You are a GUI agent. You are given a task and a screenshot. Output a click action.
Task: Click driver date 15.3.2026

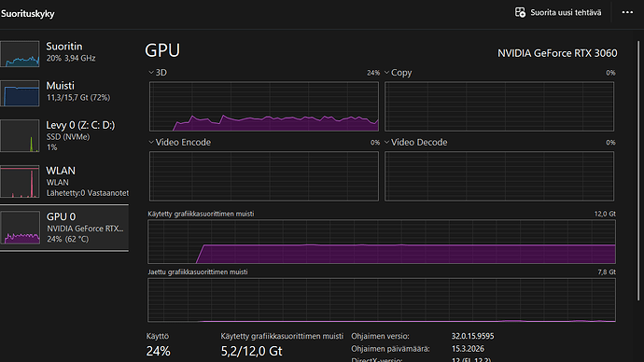pyautogui.click(x=468, y=349)
